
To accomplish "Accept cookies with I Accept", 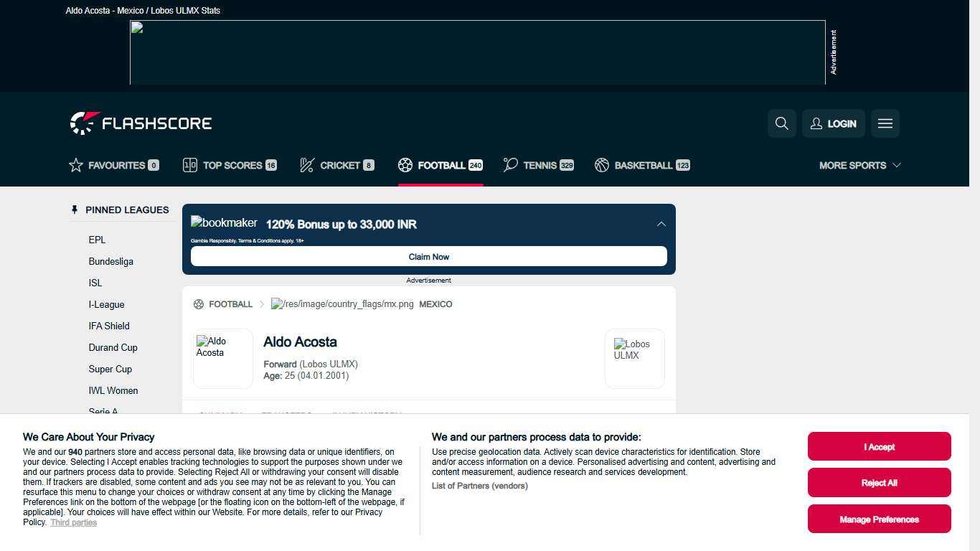I will pos(879,446).
